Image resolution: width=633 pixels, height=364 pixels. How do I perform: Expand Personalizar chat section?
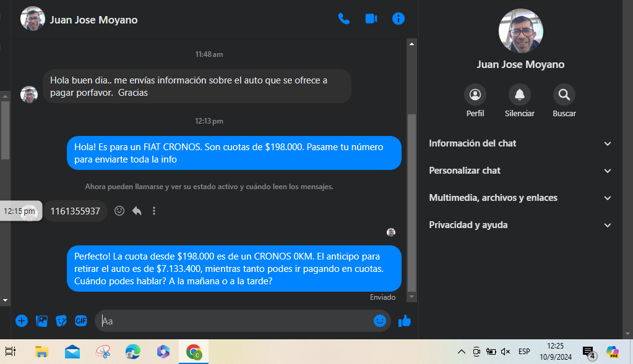[x=520, y=171]
